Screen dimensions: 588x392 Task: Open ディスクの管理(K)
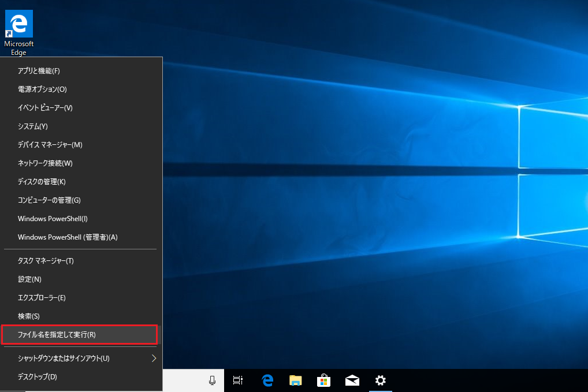(81, 182)
